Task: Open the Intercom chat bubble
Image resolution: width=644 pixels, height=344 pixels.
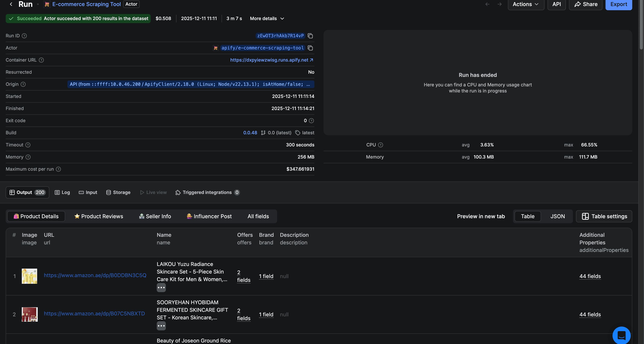Action: [622, 335]
